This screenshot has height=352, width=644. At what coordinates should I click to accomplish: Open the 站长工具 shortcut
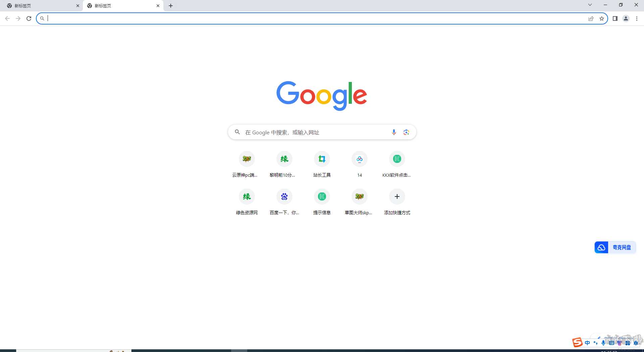point(322,159)
